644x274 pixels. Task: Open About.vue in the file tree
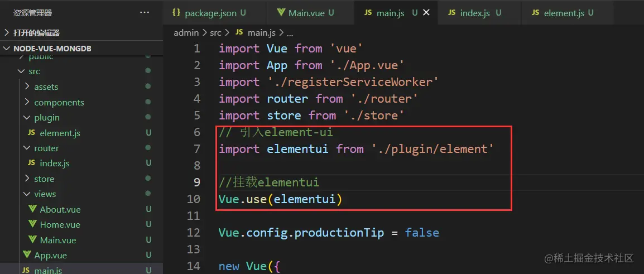click(60, 209)
